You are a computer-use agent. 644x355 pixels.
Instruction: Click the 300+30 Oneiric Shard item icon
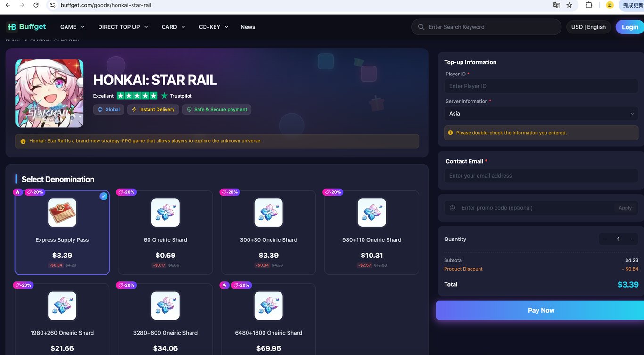(x=269, y=213)
